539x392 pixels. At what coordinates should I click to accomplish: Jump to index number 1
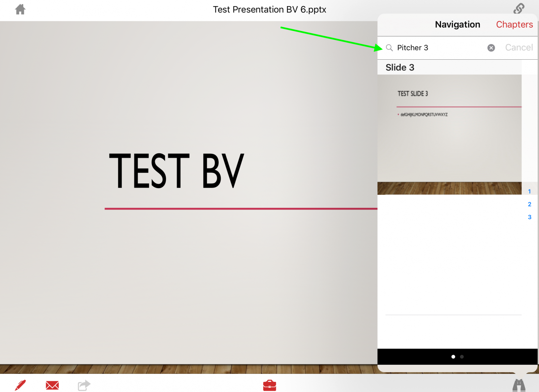click(530, 191)
